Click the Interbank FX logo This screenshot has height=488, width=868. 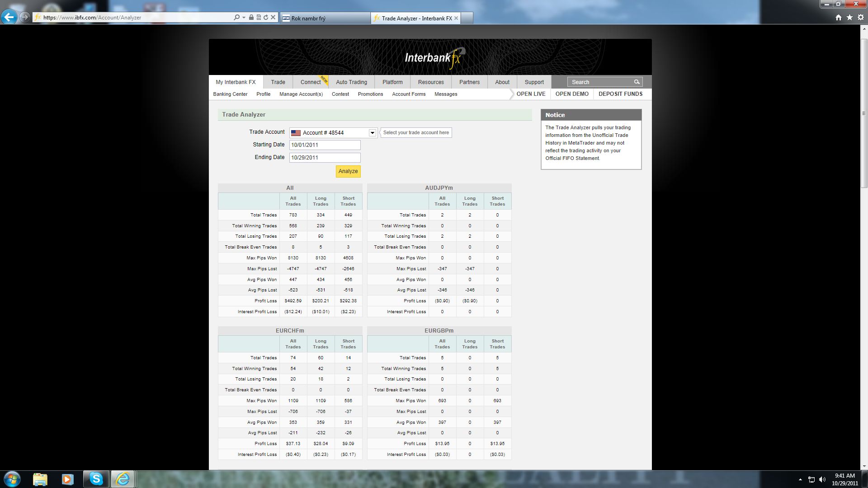pyautogui.click(x=434, y=58)
